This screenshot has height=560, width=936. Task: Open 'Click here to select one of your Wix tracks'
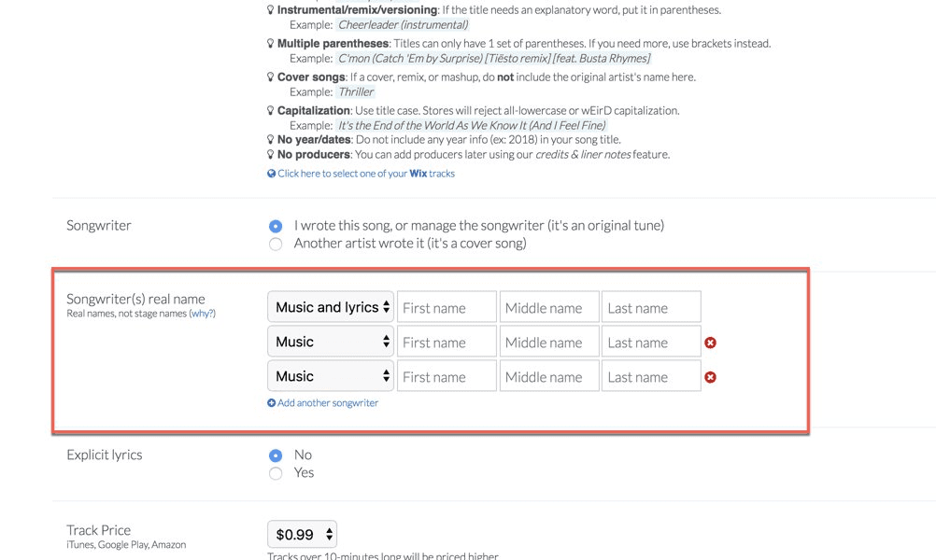[366, 174]
